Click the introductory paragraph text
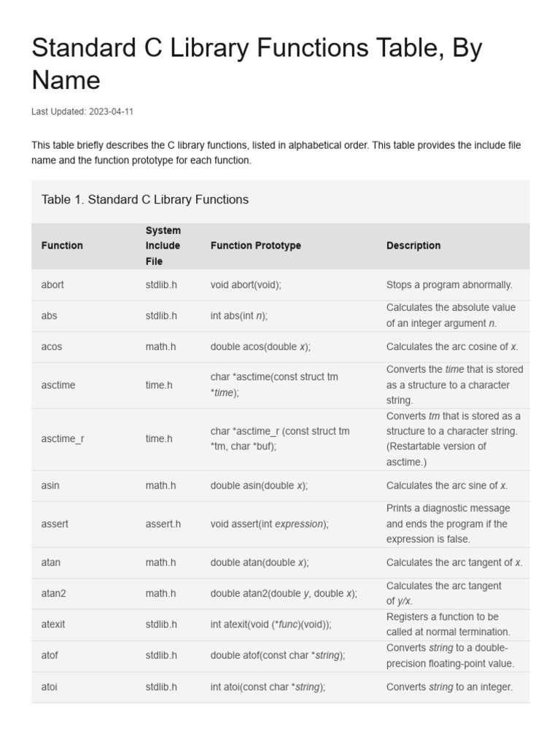This screenshot has height=747, width=560. 276,152
